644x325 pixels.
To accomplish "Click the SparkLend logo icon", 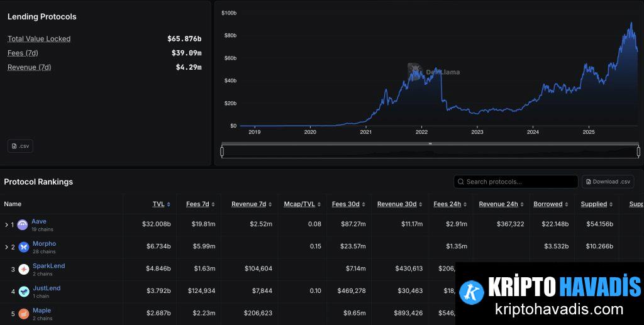I will [24, 269].
